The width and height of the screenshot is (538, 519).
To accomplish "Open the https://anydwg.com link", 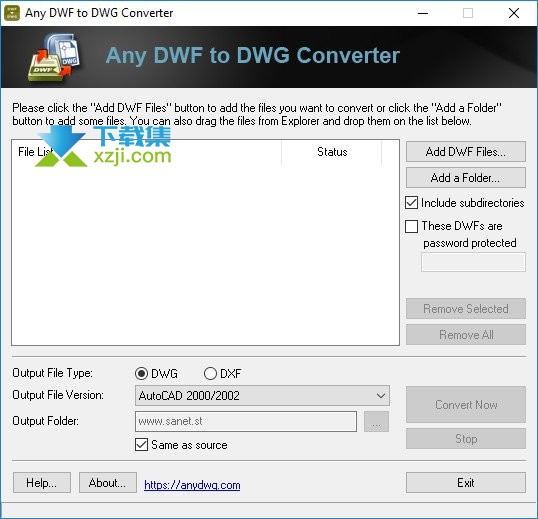I will (x=192, y=485).
